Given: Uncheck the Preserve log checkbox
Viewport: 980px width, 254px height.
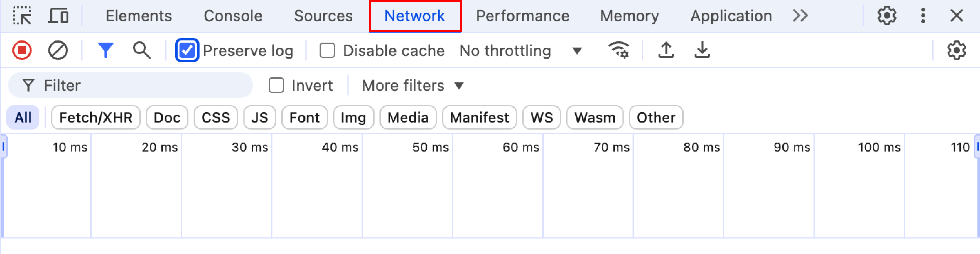Looking at the screenshot, I should [x=187, y=50].
